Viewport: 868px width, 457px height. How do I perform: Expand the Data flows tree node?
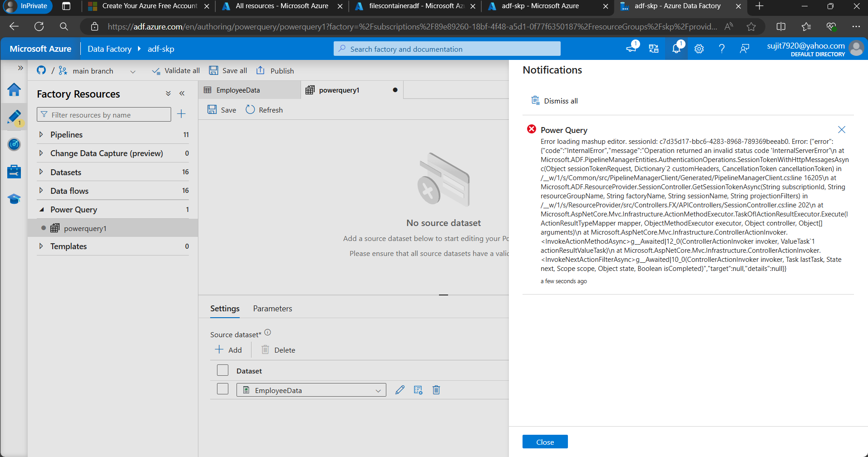[x=41, y=191]
